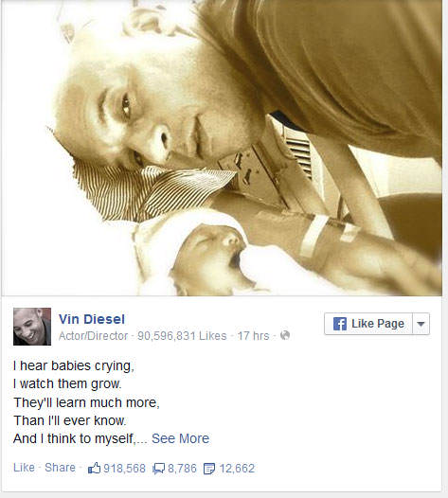This screenshot has width=448, height=498.
Task: Click the globe public-privacy icon
Action: click(285, 335)
